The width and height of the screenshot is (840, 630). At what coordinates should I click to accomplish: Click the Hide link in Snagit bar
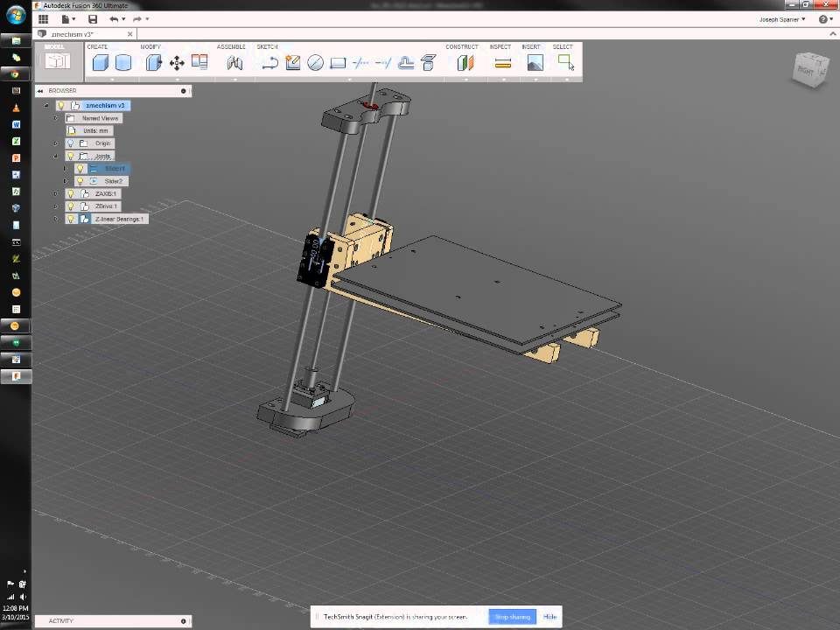tap(549, 617)
